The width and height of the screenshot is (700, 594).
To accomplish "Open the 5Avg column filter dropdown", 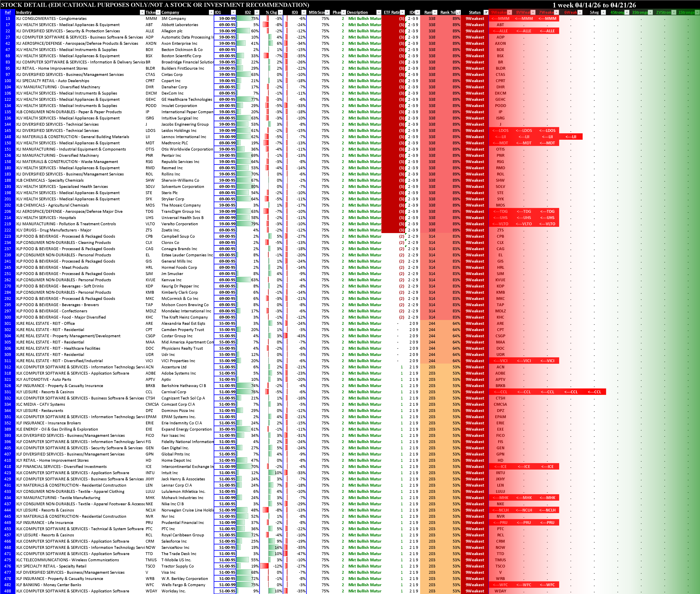I will (603, 12).
